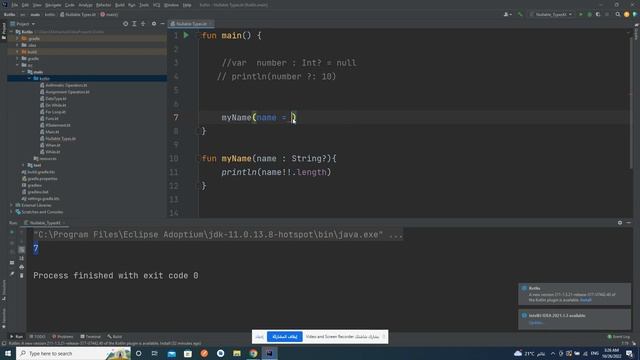Expand Scratches and Consoles node
The height and width of the screenshot is (360, 640).
(11, 212)
